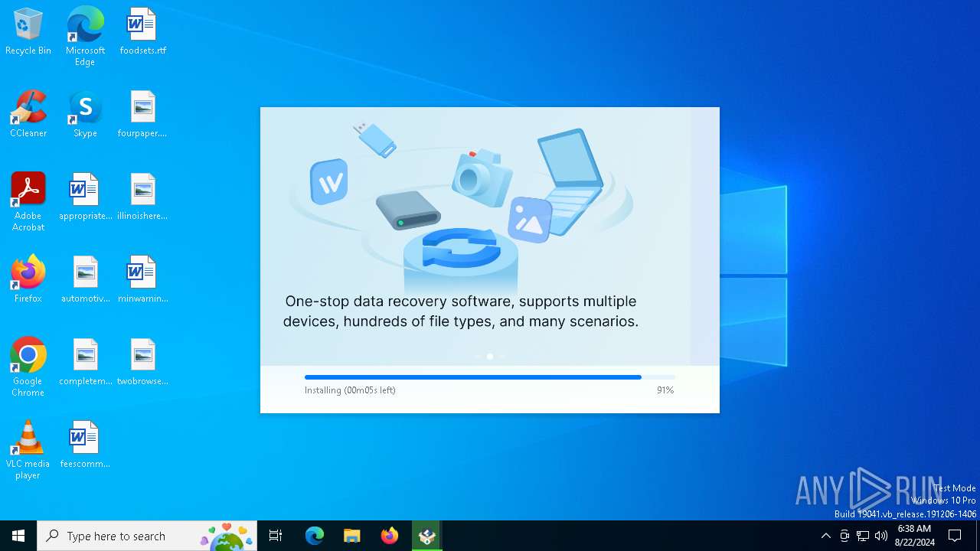The height and width of the screenshot is (551, 980).
Task: Open network status tray icon
Action: pos(863,536)
